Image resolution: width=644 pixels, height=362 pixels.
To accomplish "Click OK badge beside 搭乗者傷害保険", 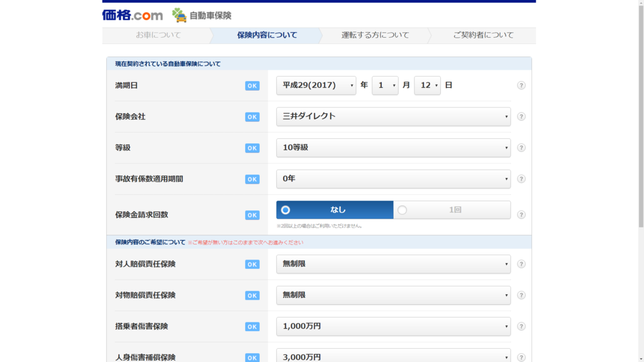I will pyautogui.click(x=252, y=327).
